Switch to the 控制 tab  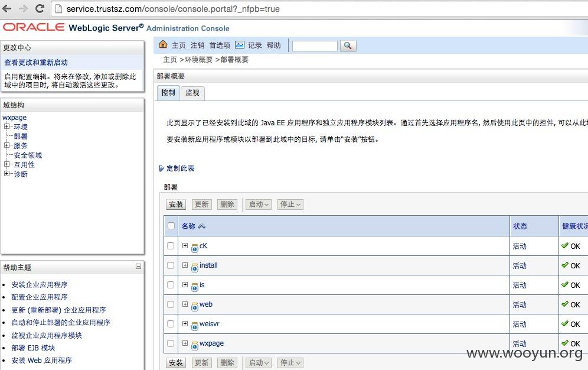pos(168,93)
